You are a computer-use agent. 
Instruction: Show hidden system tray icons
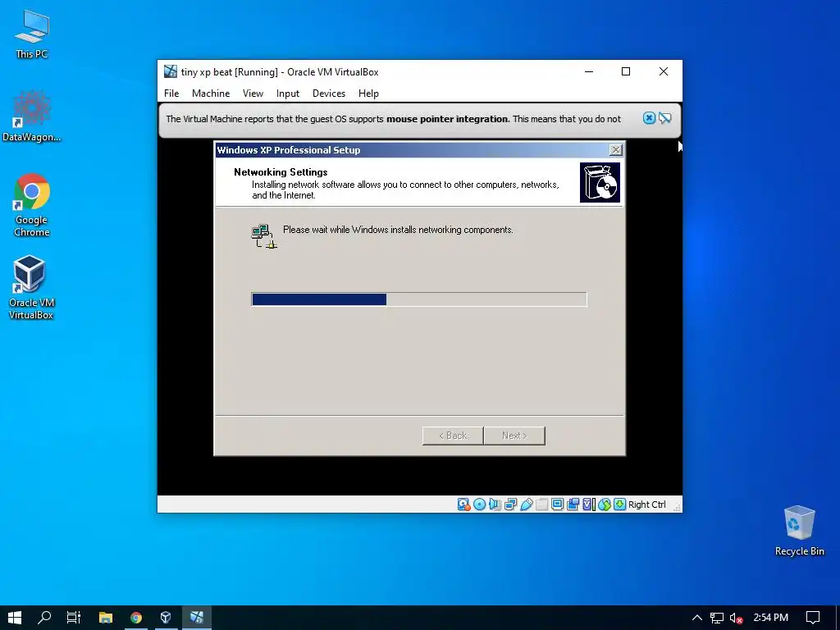[697, 618]
